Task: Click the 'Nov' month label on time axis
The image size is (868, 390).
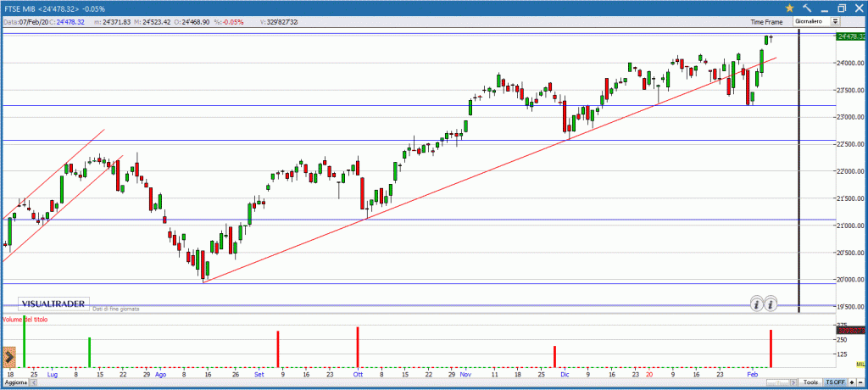Action: point(465,375)
